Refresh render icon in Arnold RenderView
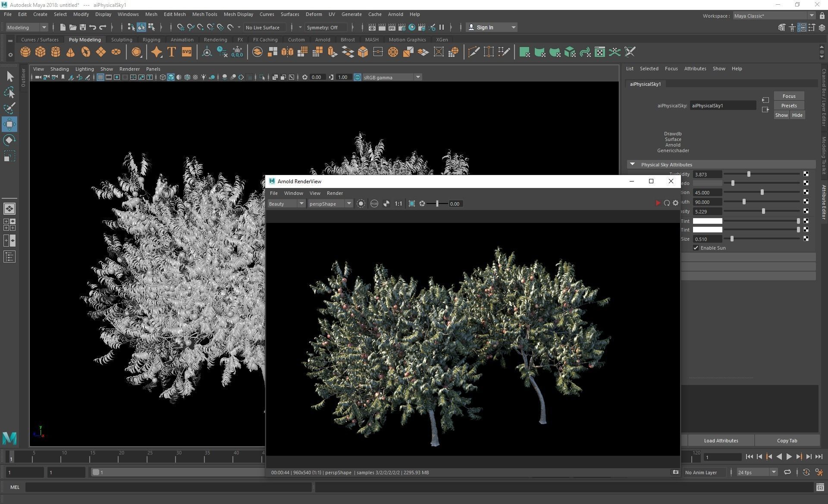The image size is (828, 504). 667,203
